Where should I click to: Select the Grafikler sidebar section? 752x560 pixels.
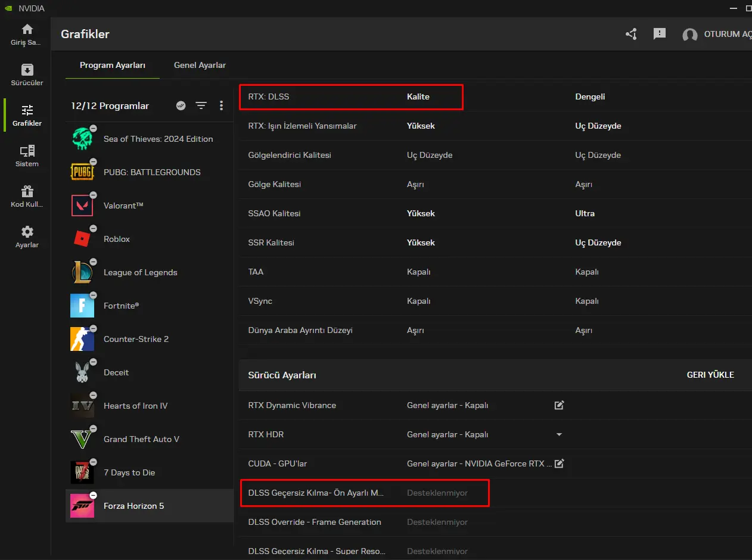pos(27,115)
